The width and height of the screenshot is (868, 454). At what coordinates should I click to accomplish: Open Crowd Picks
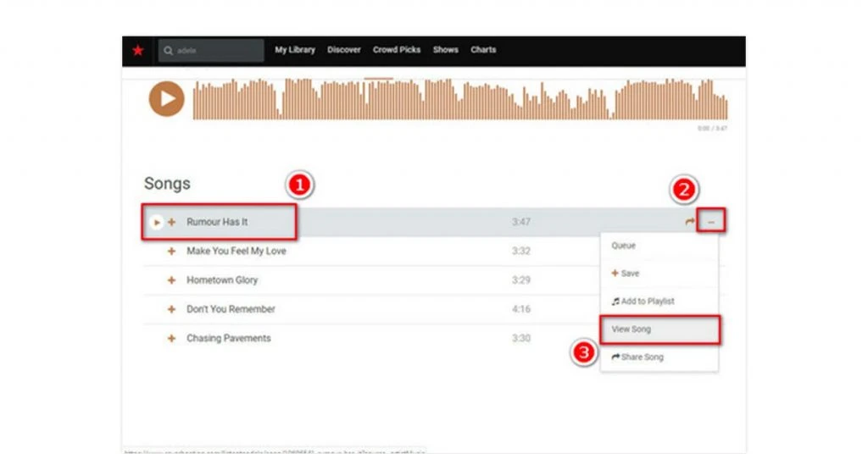pos(397,50)
